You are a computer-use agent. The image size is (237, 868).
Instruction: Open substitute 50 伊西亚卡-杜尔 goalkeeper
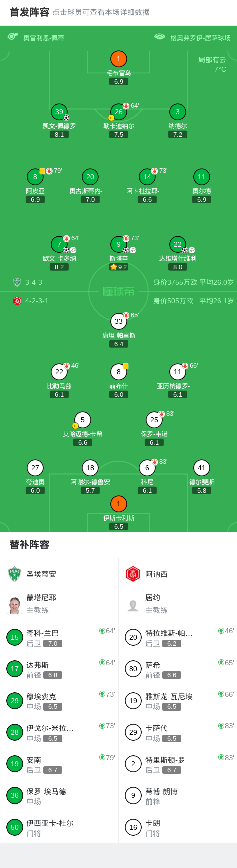(59, 828)
